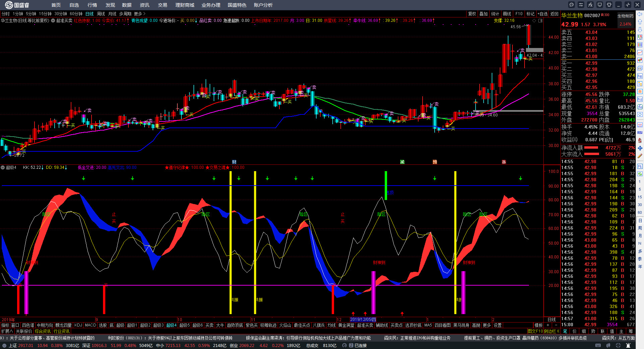
Task: Select the KDJ indicator tab
Action: [x=78, y=325]
